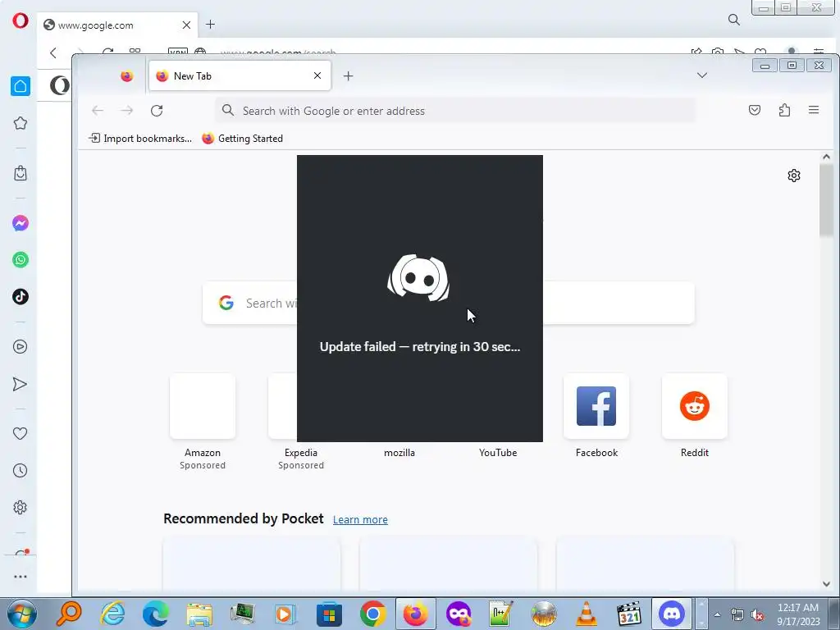This screenshot has width=840, height=630.
Task: Open a new tab in Opera
Action: [x=211, y=24]
